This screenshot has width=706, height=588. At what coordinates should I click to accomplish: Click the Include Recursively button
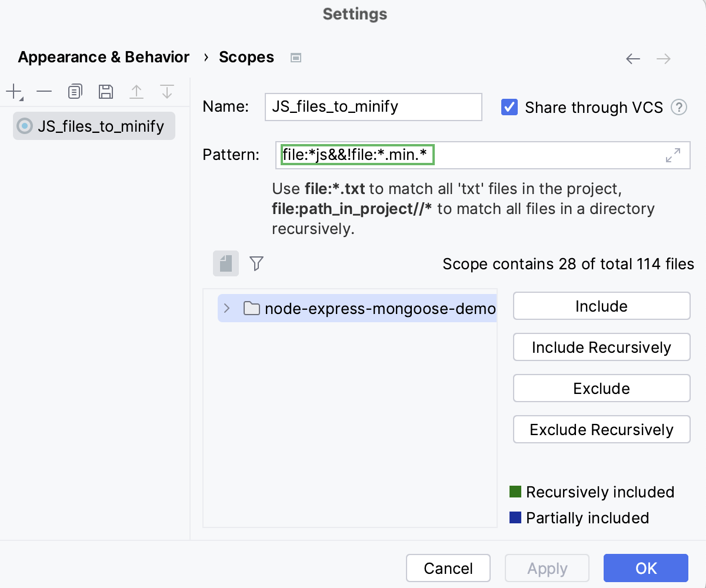click(601, 348)
